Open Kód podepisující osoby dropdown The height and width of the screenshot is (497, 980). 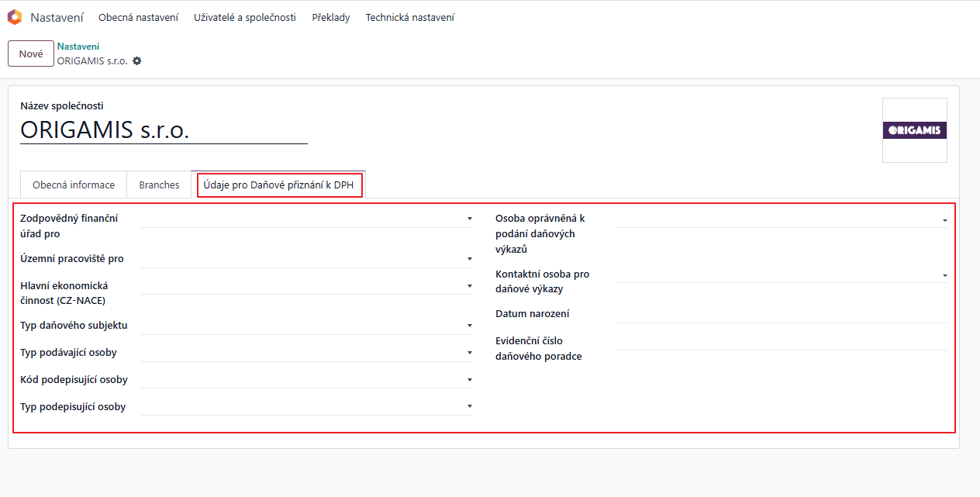[x=306, y=380]
